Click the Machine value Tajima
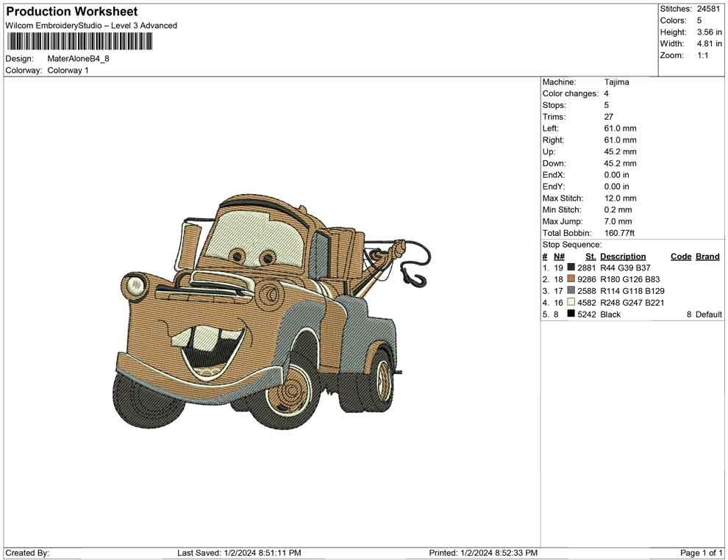 pyautogui.click(x=616, y=82)
